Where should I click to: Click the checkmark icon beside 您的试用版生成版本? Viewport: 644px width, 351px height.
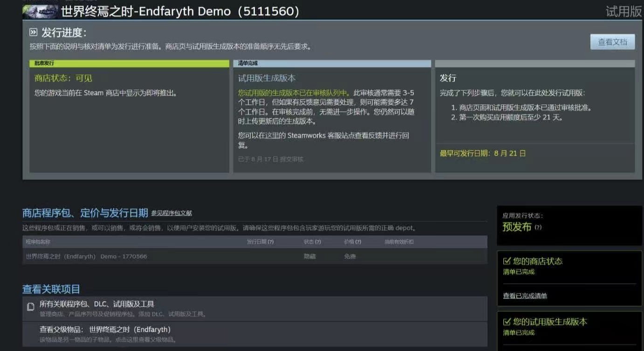click(507, 322)
